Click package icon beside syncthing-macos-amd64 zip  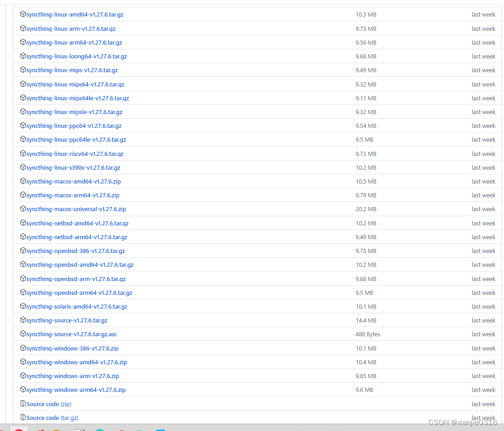click(23, 181)
